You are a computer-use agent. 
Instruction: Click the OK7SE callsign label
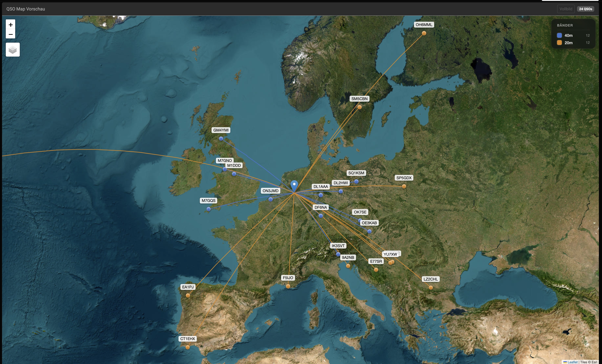360,212
